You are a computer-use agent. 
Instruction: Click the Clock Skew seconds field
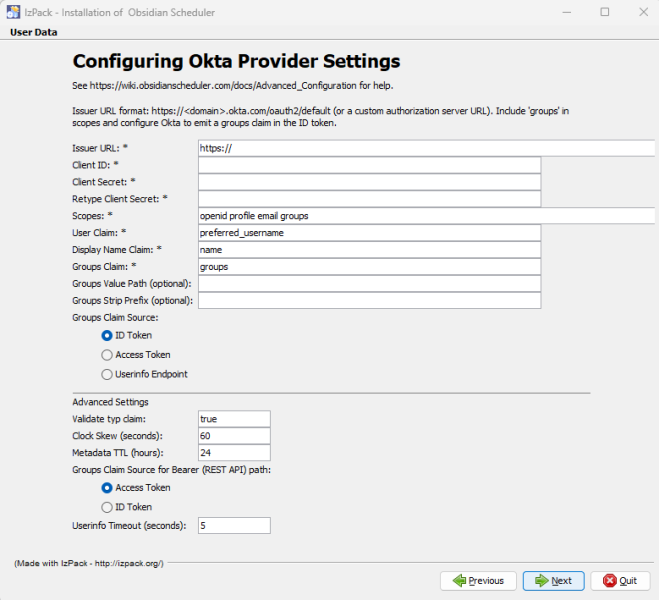click(234, 436)
